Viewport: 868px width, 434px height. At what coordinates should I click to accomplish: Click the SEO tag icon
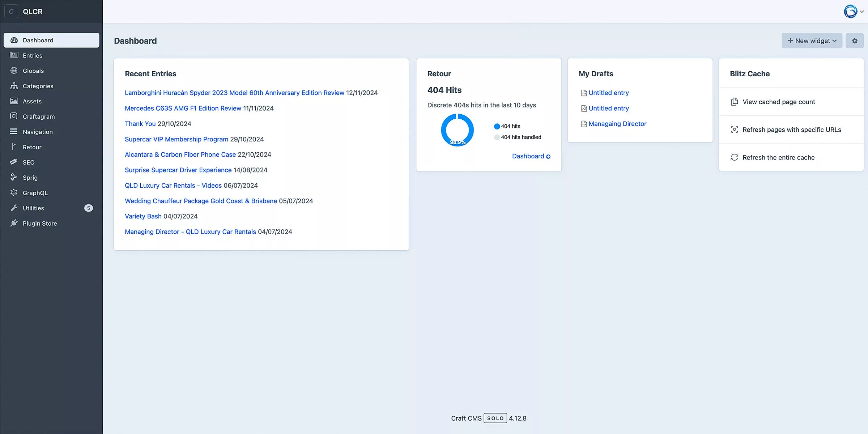click(14, 162)
